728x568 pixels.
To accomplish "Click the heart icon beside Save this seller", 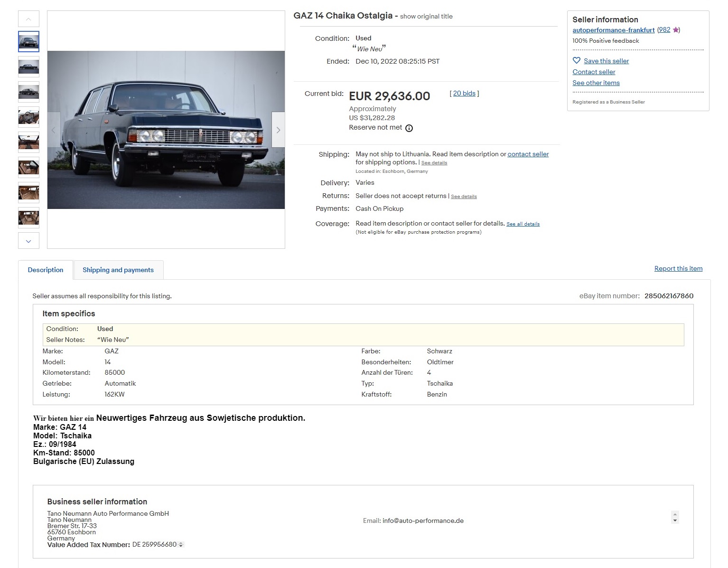I will (577, 61).
